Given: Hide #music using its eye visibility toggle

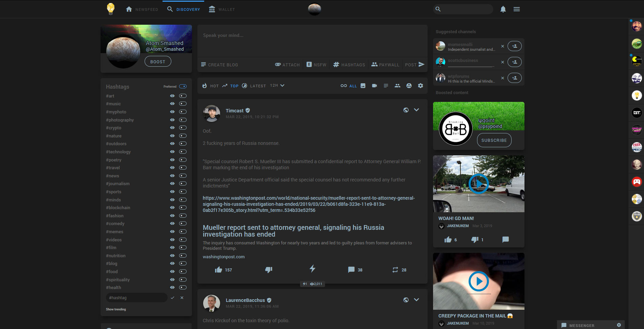Looking at the screenshot, I should click(x=172, y=103).
